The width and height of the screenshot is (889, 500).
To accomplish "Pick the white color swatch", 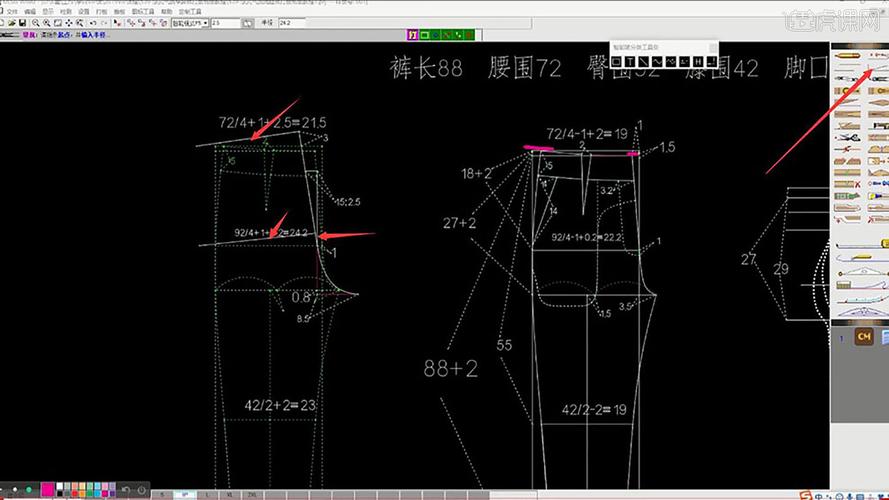I will 60,486.
